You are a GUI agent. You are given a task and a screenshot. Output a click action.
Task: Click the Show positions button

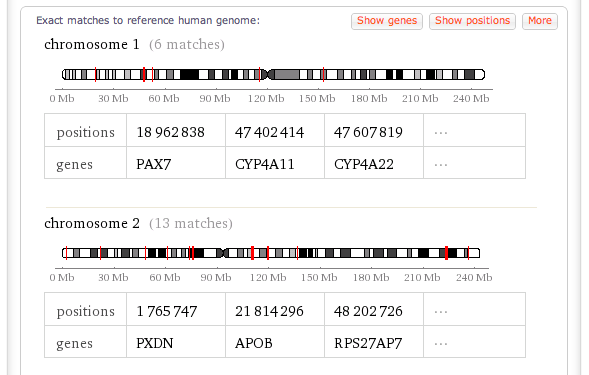click(x=472, y=21)
